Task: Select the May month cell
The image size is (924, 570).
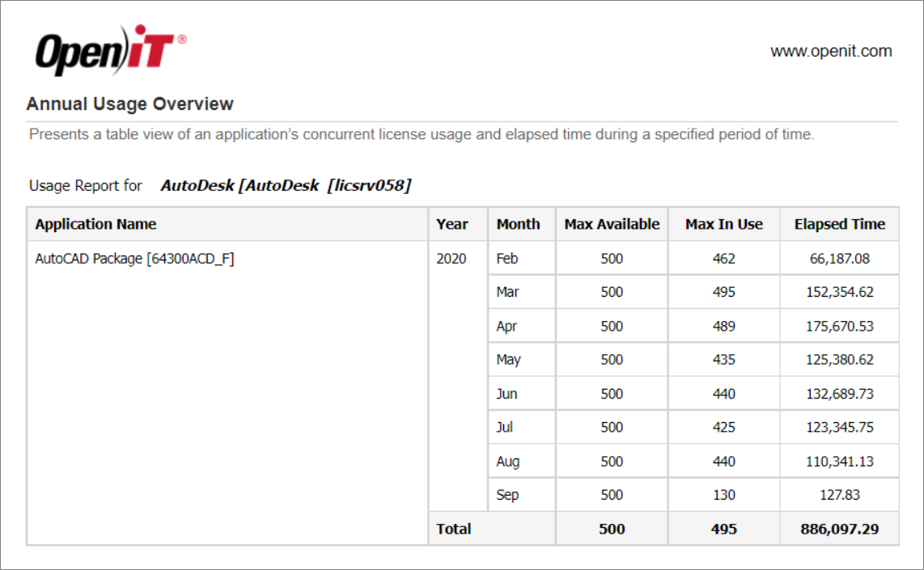Action: [522, 359]
